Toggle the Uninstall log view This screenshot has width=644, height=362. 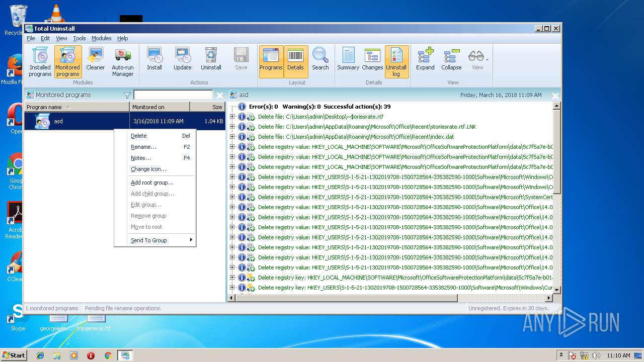[396, 62]
